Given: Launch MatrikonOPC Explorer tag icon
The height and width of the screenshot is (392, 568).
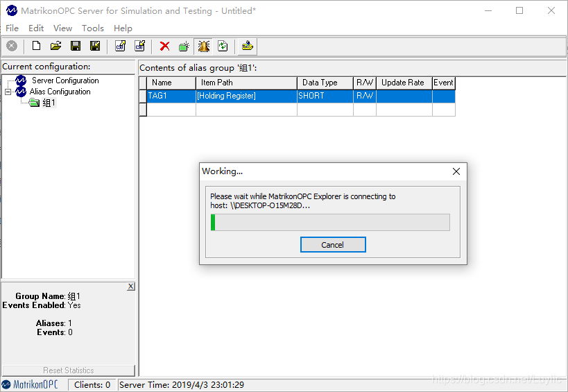Looking at the screenshot, I should [x=248, y=46].
